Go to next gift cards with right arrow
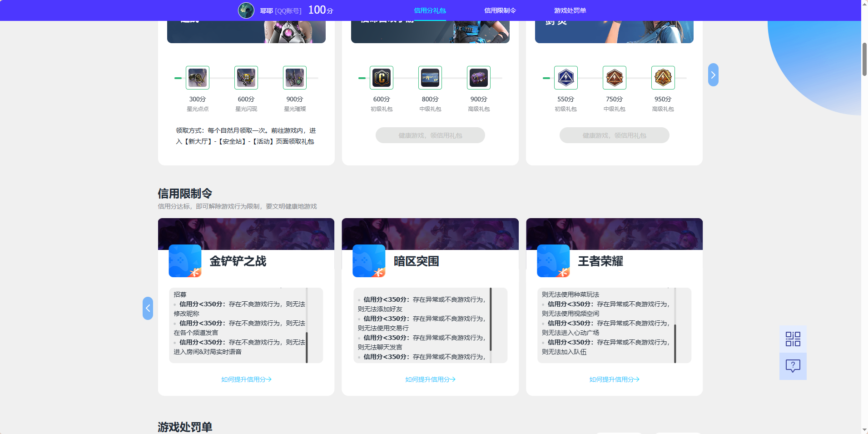This screenshot has height=434, width=868. (x=713, y=75)
